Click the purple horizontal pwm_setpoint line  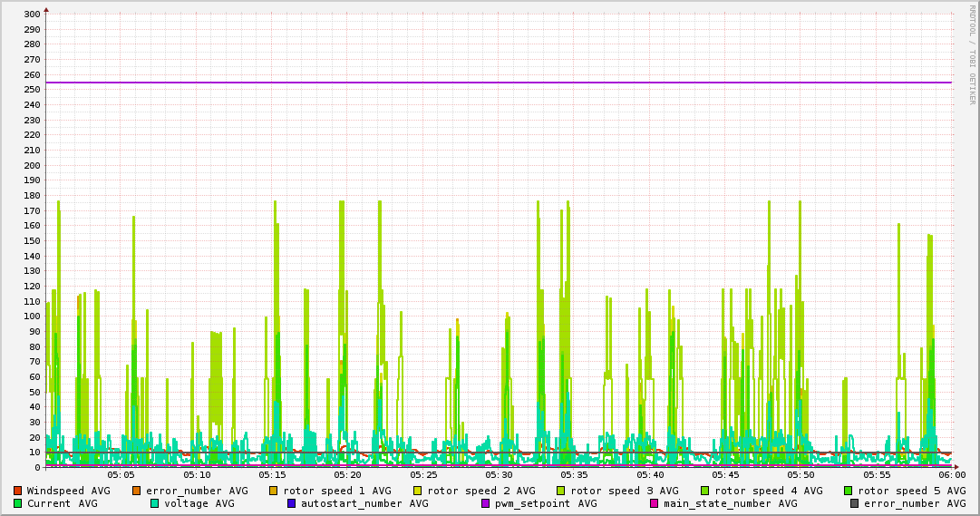point(499,83)
